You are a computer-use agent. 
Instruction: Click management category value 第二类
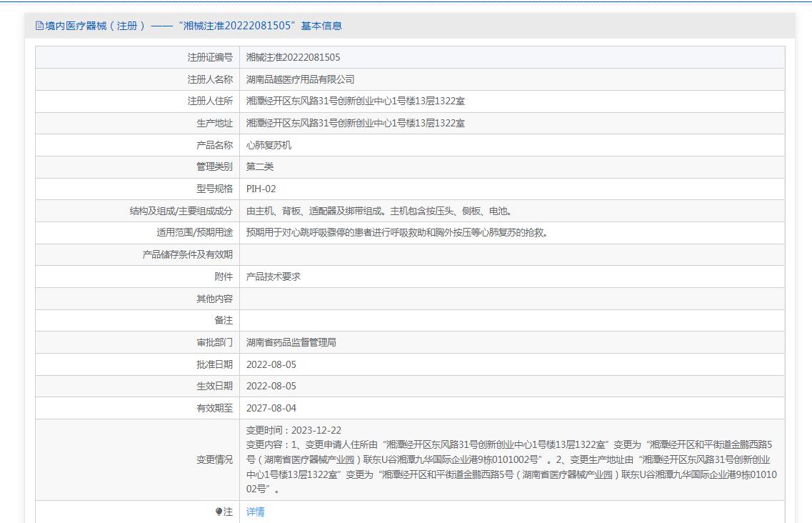260,166
